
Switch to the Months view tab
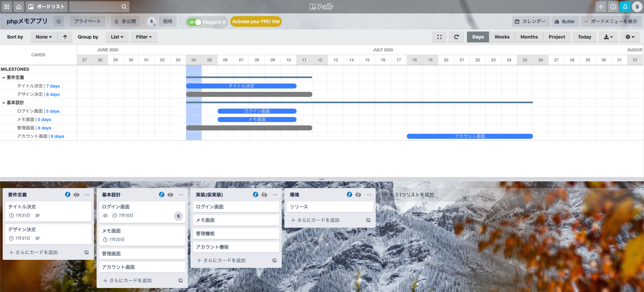(x=529, y=37)
